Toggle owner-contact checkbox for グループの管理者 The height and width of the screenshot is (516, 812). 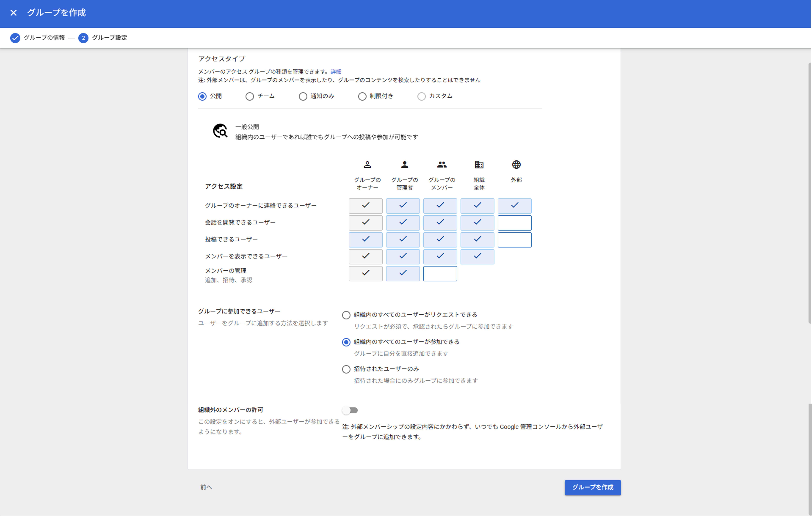tap(403, 206)
